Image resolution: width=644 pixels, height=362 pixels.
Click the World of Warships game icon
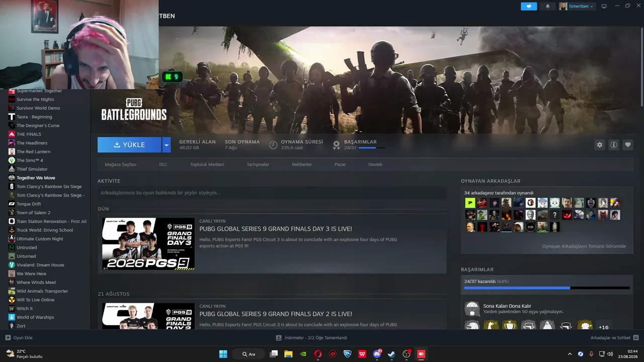[12, 317]
